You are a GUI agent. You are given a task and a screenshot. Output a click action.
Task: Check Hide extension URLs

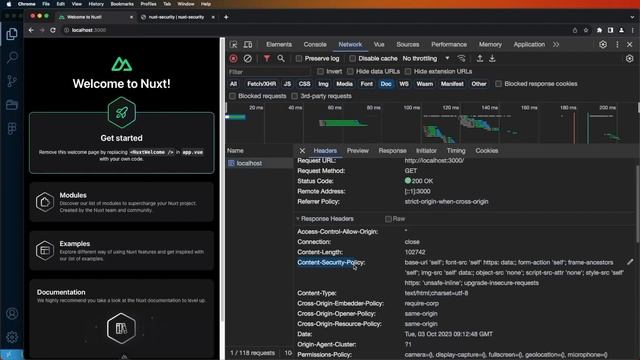point(408,71)
